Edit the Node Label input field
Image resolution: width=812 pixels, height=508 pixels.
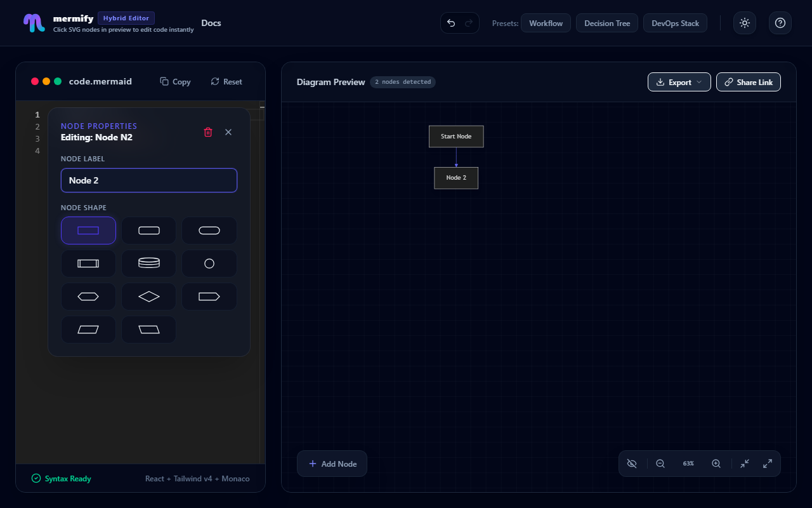coord(149,180)
